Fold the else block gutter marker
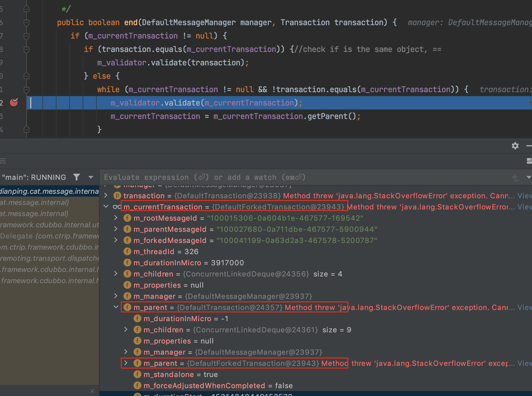 click(27, 76)
